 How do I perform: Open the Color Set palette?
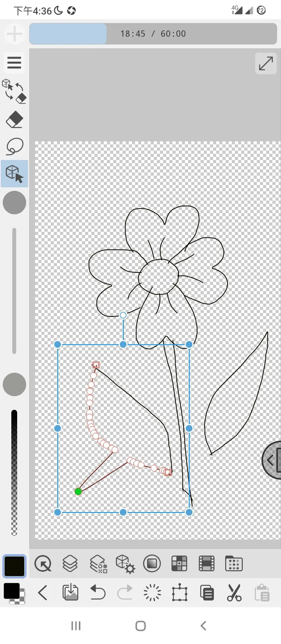180,564
